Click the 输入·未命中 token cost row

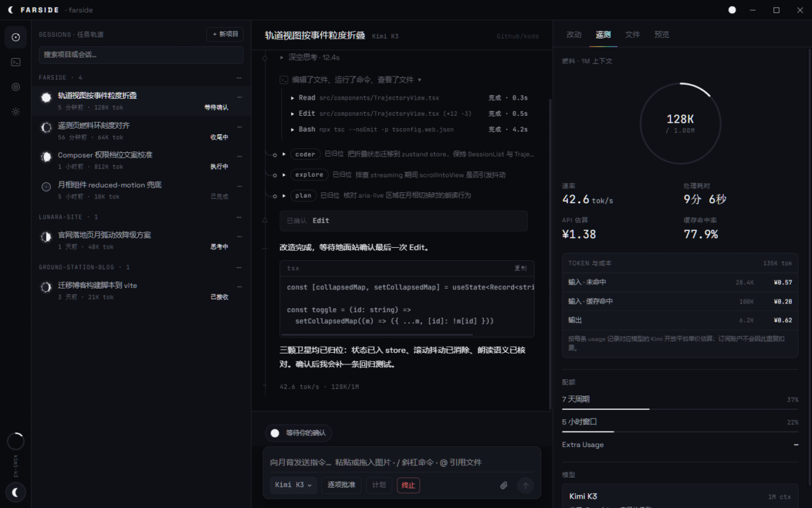click(x=680, y=282)
